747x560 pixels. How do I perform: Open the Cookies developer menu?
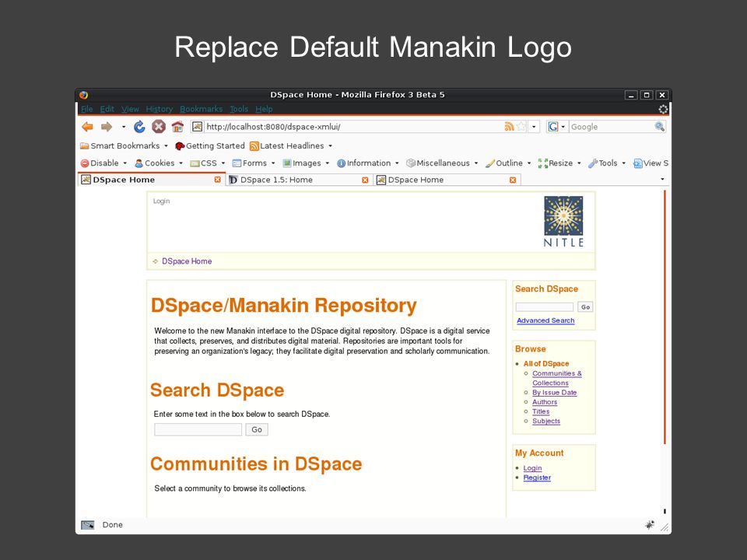(159, 163)
